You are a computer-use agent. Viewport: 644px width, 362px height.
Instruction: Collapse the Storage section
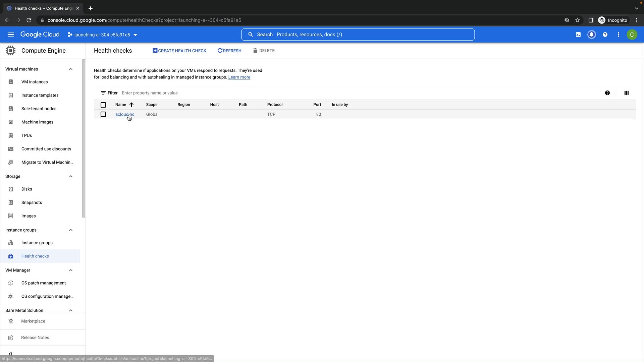(x=70, y=176)
